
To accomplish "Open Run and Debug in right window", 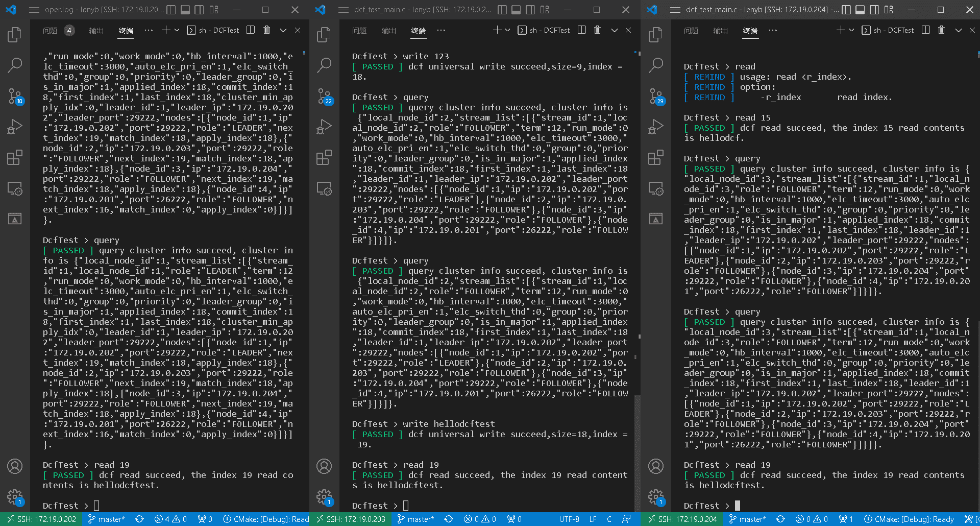I will 656,127.
